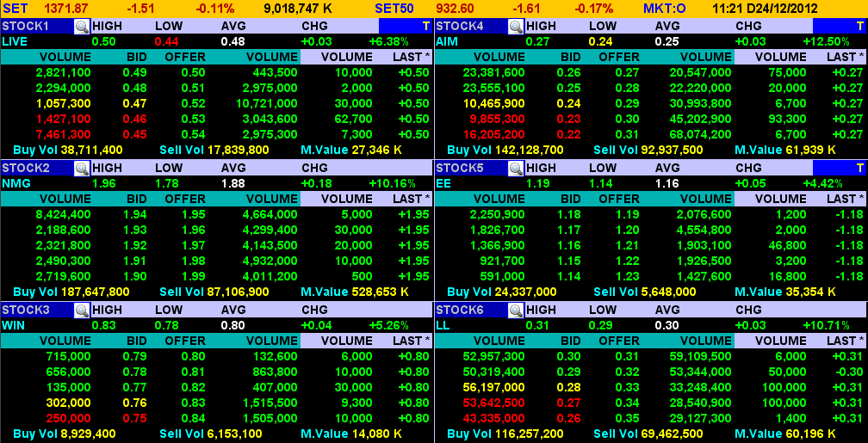
Task: Click LIVE Sell Vol 17,839,800
Action: click(214, 150)
